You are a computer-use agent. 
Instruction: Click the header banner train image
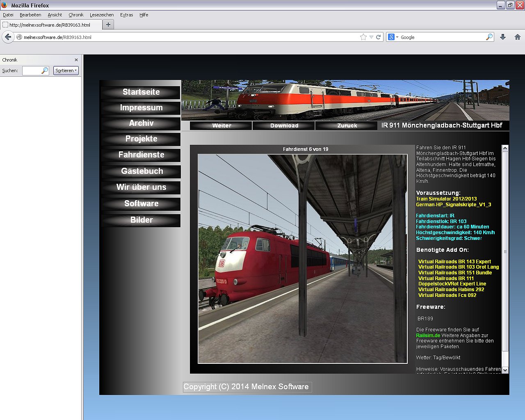345,100
